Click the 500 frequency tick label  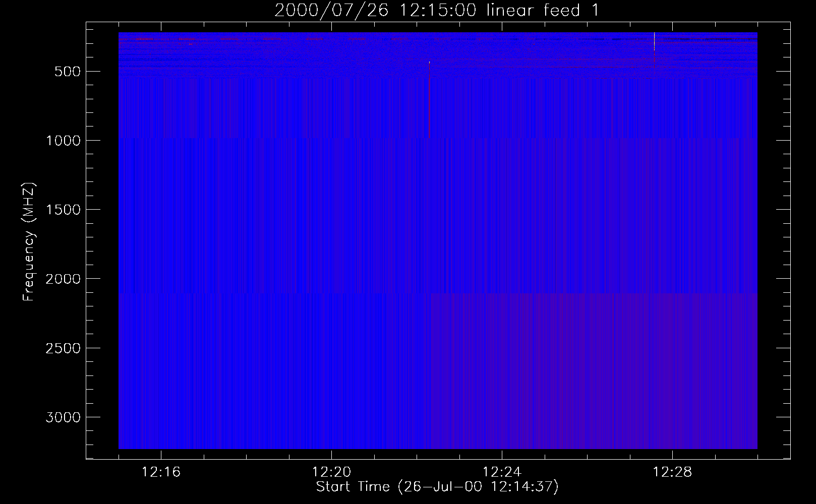[x=68, y=72]
